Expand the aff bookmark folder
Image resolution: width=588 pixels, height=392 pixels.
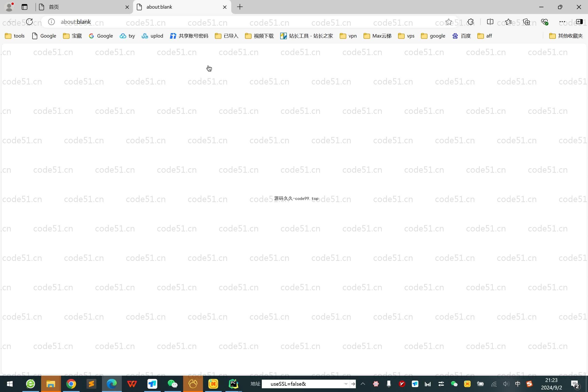484,36
